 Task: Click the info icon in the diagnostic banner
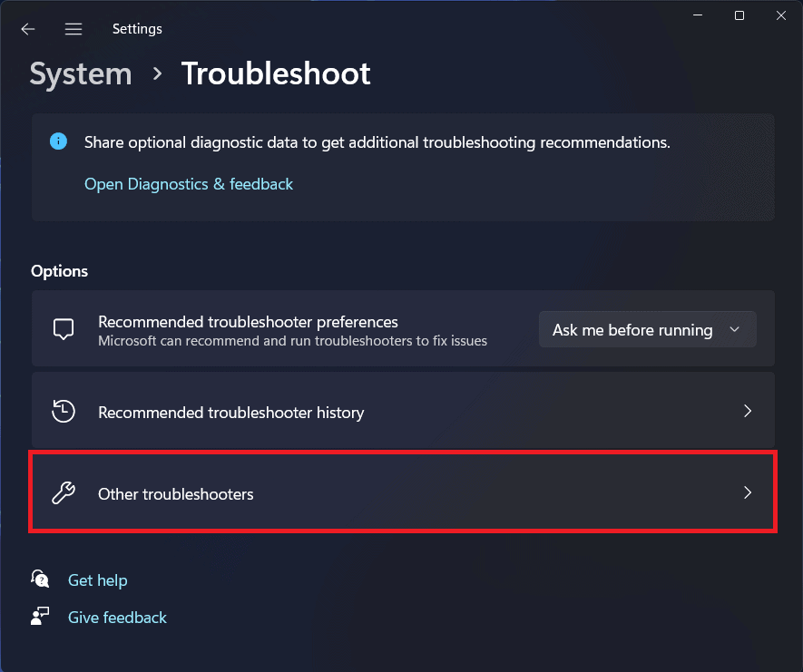point(58,141)
